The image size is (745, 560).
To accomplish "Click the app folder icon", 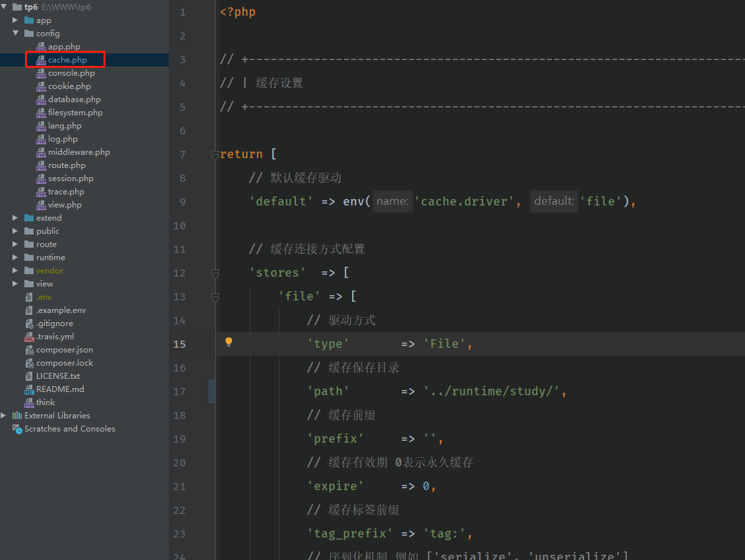I will pyautogui.click(x=29, y=20).
